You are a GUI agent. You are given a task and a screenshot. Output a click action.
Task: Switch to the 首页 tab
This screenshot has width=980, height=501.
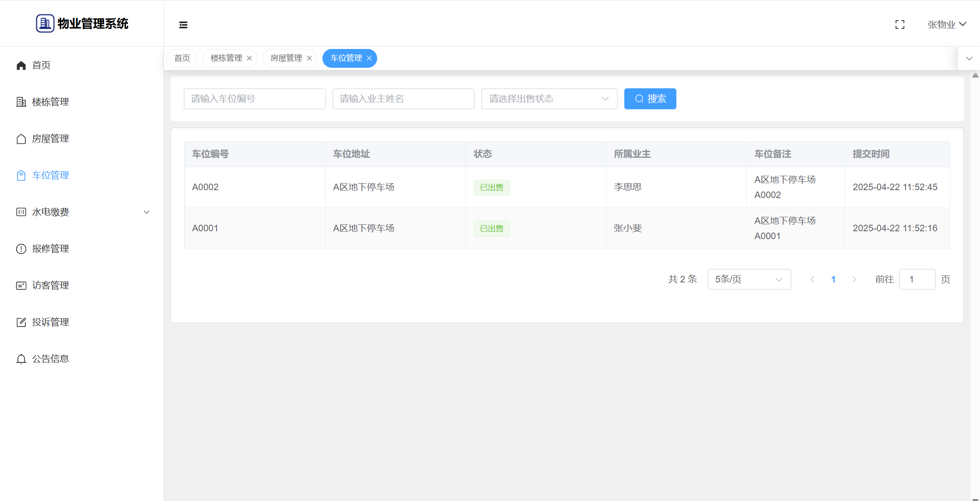182,58
